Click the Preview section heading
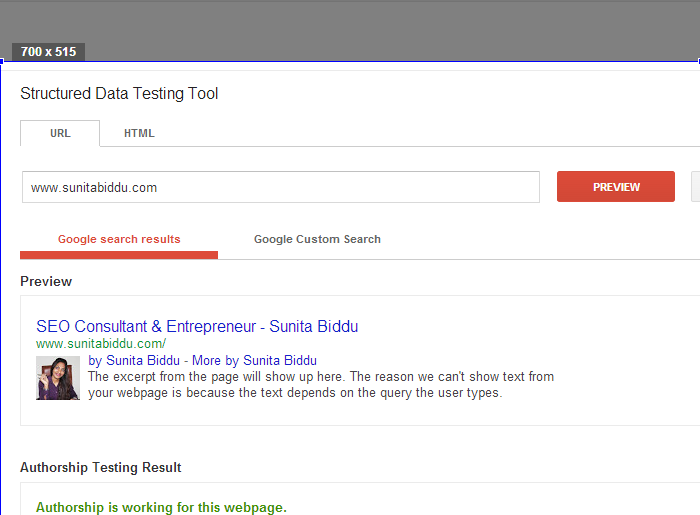Screen dimensions: 700x515 pyautogui.click(x=46, y=282)
